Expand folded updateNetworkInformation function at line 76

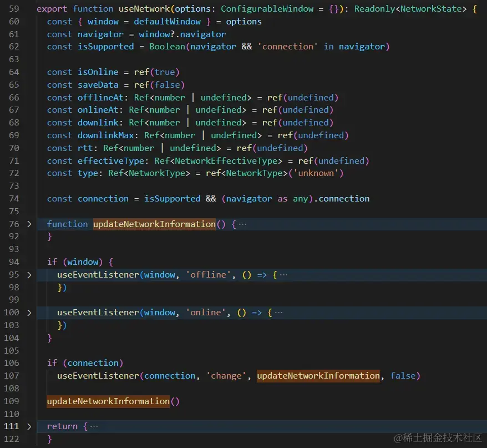(29, 224)
